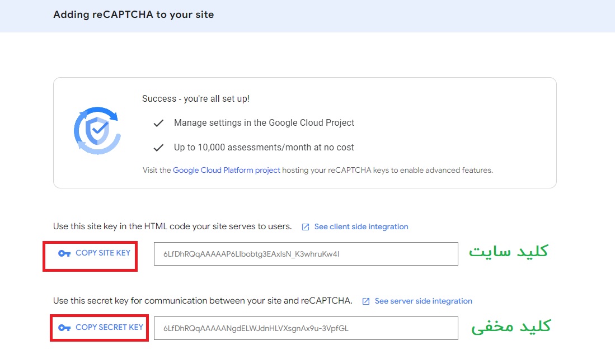The width and height of the screenshot is (615, 364).
Task: Open See client side integration link
Action: click(361, 227)
